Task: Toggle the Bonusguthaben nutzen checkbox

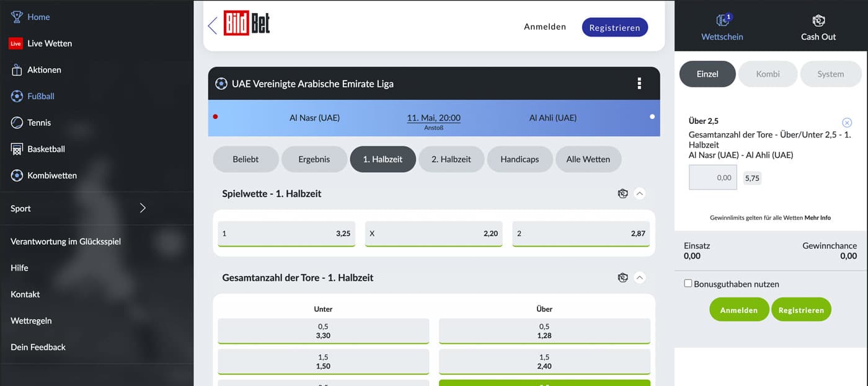Action: (688, 283)
